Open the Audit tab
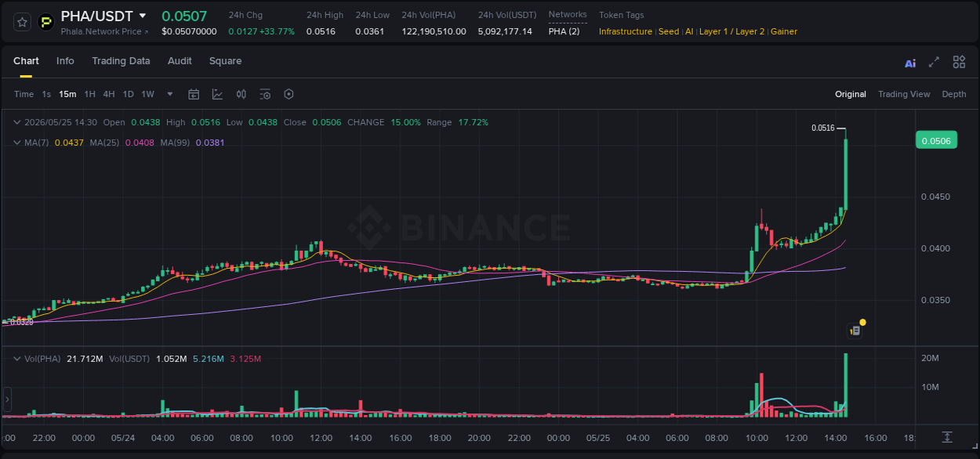980x459 pixels. (180, 61)
